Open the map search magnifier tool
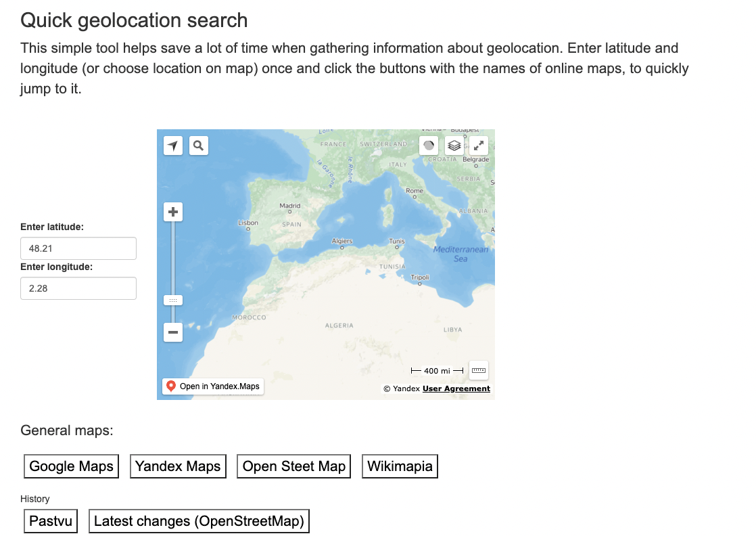Image resolution: width=756 pixels, height=536 pixels. click(x=198, y=146)
